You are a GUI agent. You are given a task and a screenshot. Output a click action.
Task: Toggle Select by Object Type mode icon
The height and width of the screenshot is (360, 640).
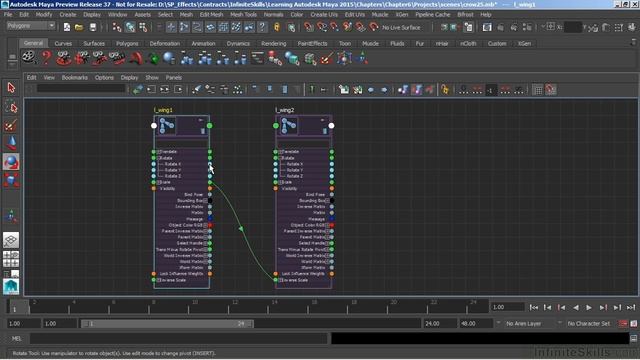tap(130, 27)
